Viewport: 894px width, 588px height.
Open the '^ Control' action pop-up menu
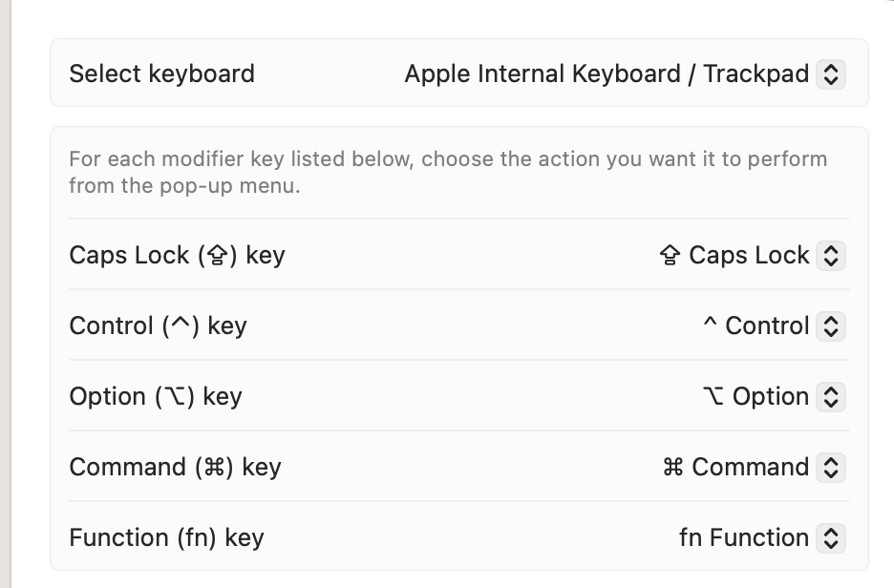click(756, 326)
